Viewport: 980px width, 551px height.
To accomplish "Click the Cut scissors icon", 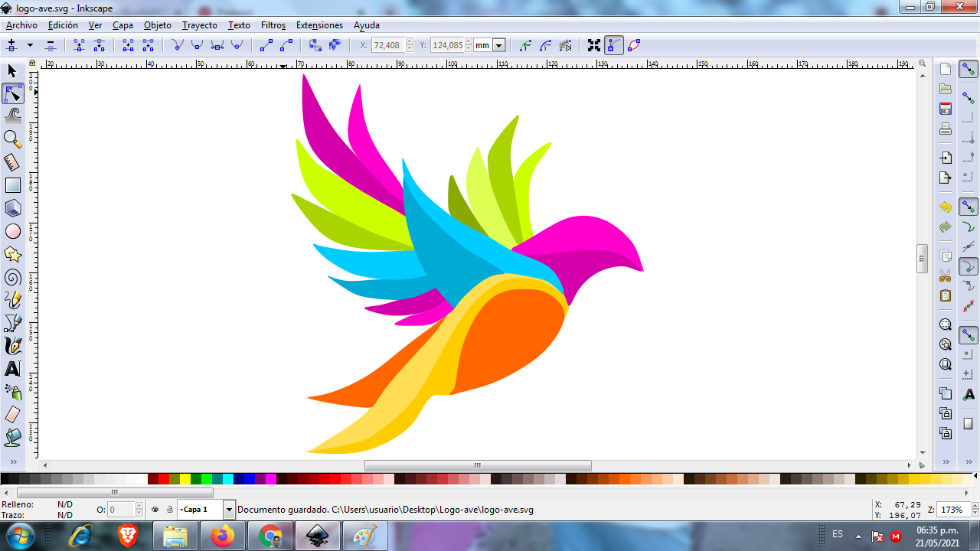I will [946, 275].
